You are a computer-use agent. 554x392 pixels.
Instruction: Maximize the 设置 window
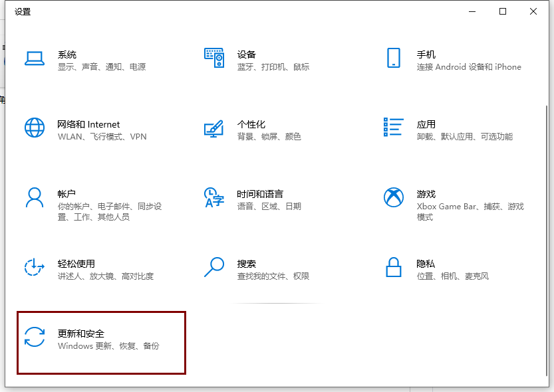[x=503, y=11]
